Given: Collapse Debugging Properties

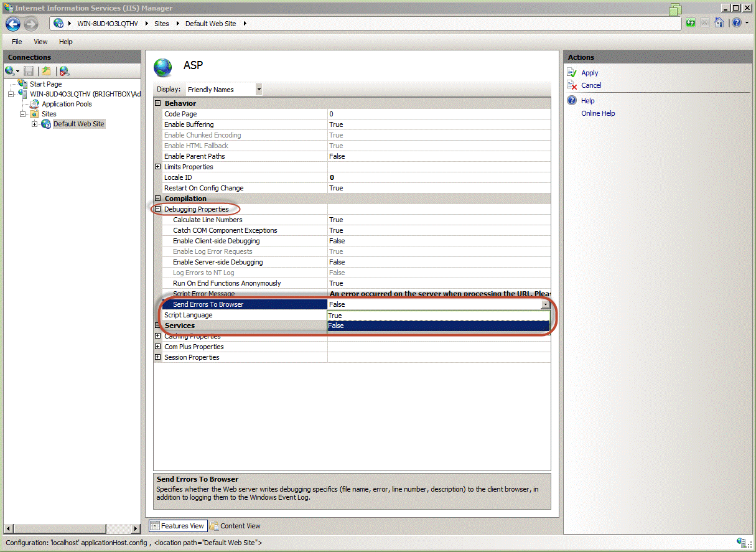Looking at the screenshot, I should click(x=158, y=209).
